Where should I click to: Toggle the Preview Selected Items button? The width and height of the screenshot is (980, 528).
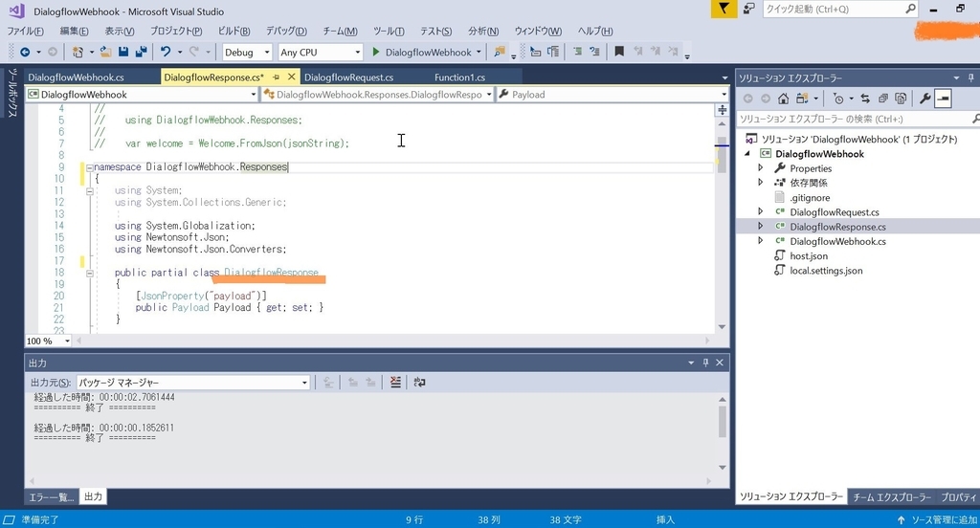pyautogui.click(x=943, y=99)
